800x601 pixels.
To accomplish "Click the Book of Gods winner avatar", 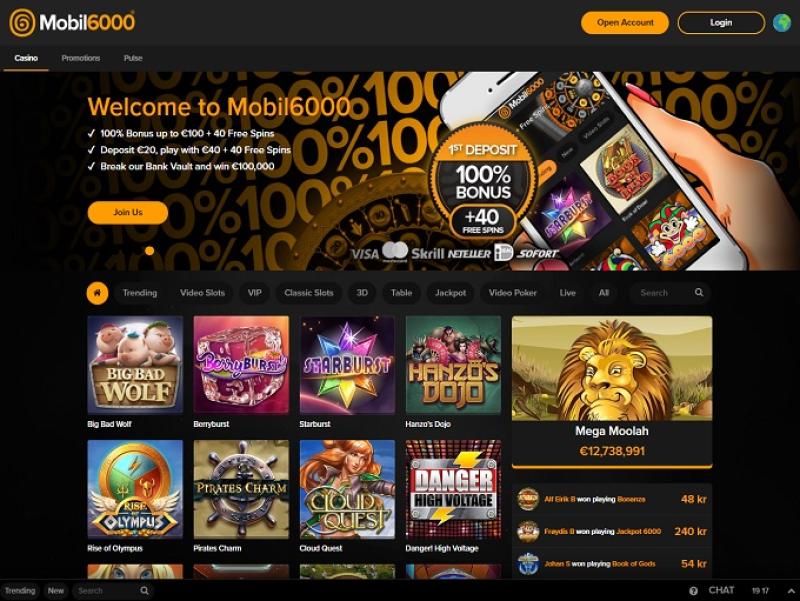I will 528,564.
